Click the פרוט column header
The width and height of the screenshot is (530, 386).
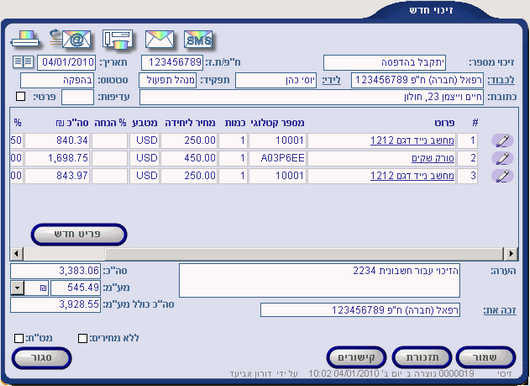(444, 123)
